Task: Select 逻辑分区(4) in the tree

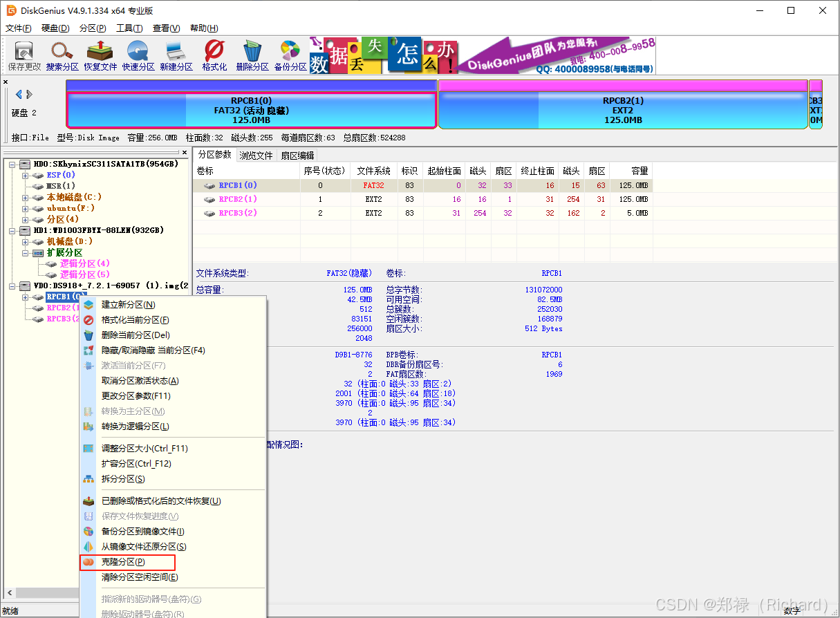Action: (x=84, y=263)
